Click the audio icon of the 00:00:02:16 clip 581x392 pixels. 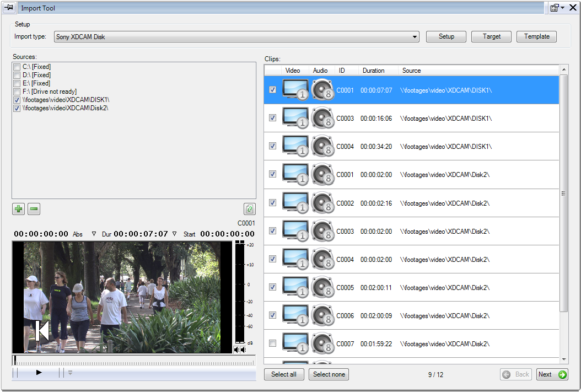tap(322, 203)
